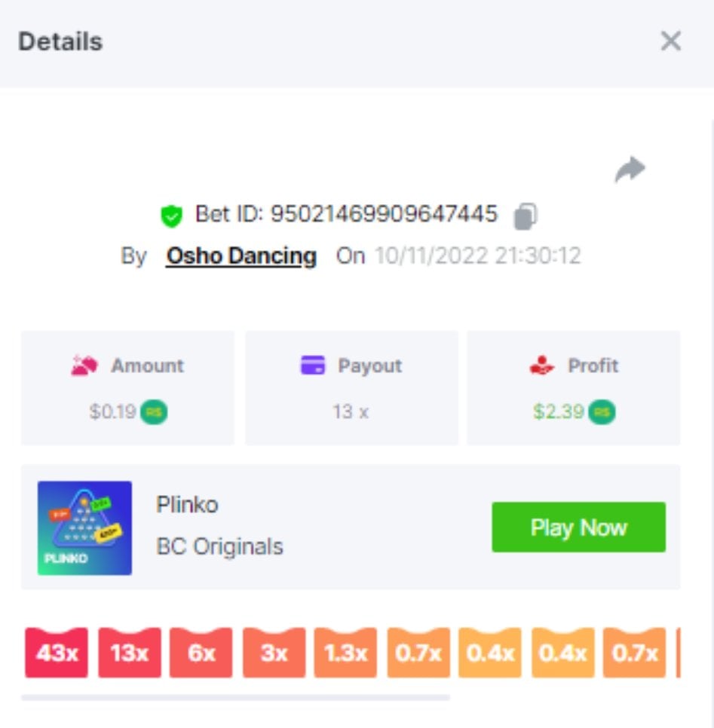The image size is (714, 728).
Task: Click the currency badge next to $2.39
Action: click(602, 411)
